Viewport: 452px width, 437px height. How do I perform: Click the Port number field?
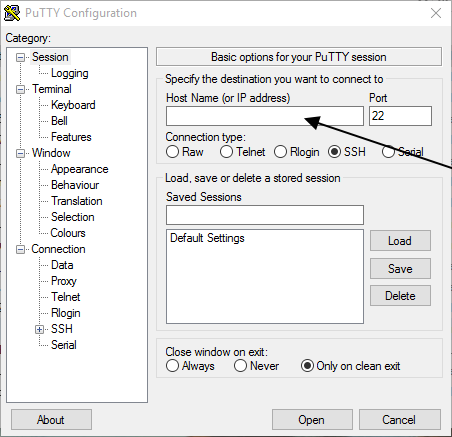(400, 116)
